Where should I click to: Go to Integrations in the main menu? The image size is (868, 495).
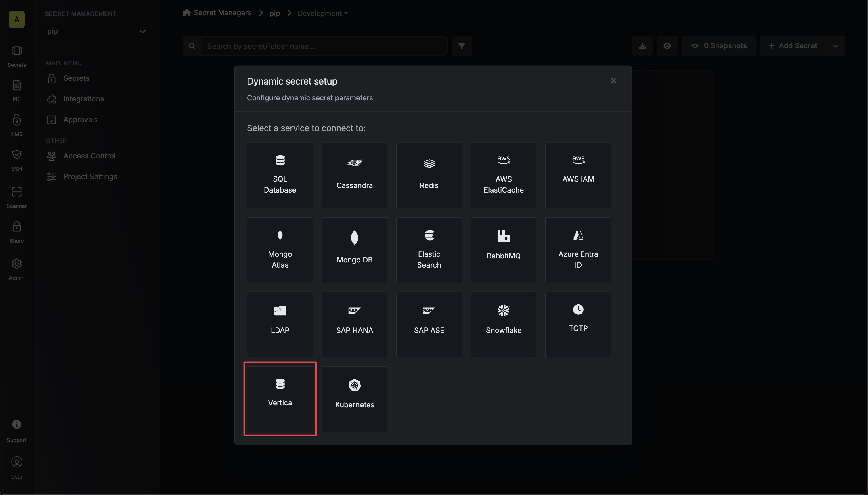coord(83,99)
